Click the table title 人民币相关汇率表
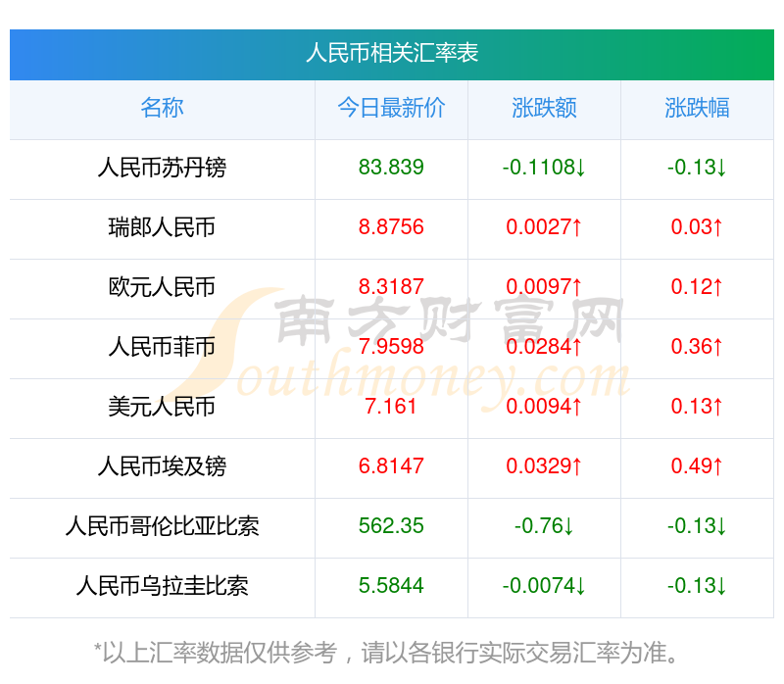Image resolution: width=784 pixels, height=684 pixels. 392,53
